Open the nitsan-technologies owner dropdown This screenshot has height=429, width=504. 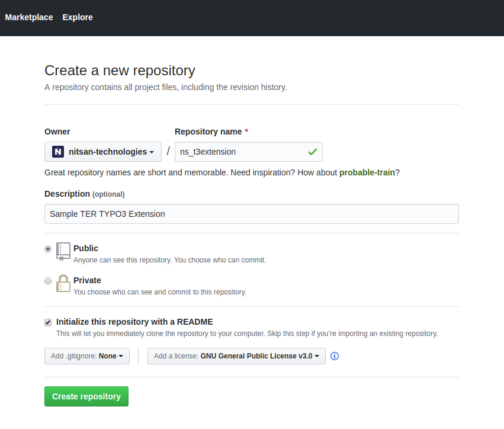102,152
